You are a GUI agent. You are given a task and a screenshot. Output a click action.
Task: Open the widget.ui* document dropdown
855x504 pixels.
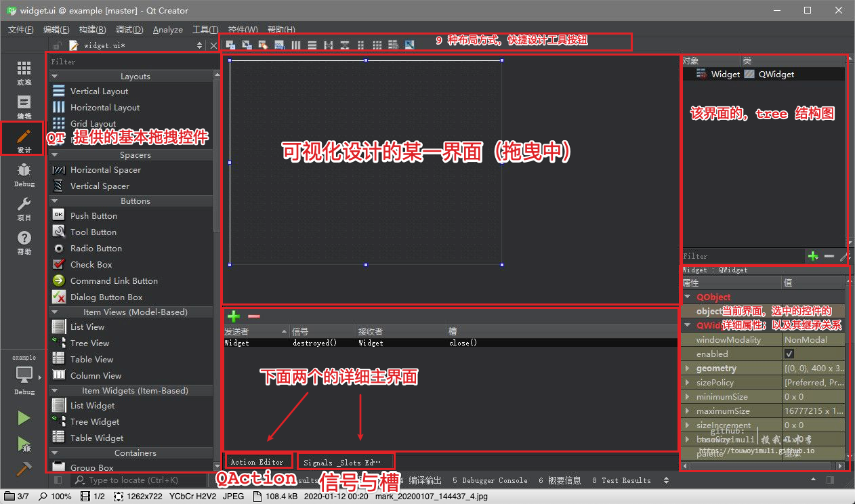pyautogui.click(x=199, y=45)
